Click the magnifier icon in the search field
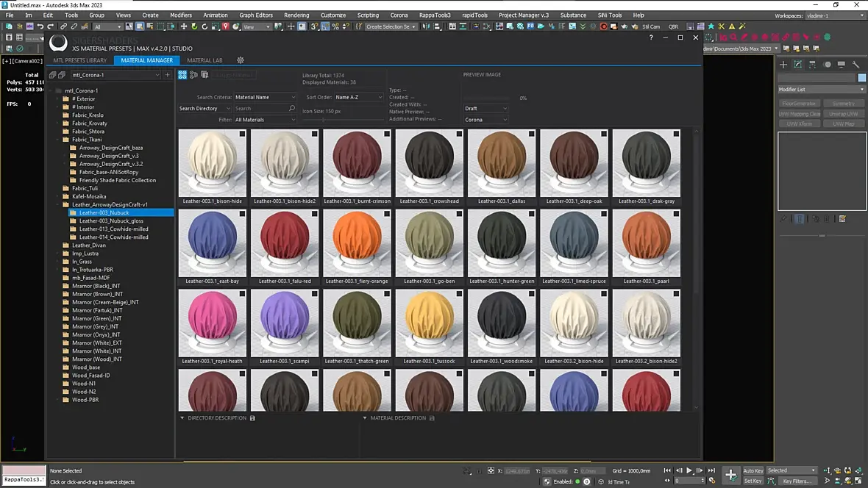868x488 pixels. 292,108
